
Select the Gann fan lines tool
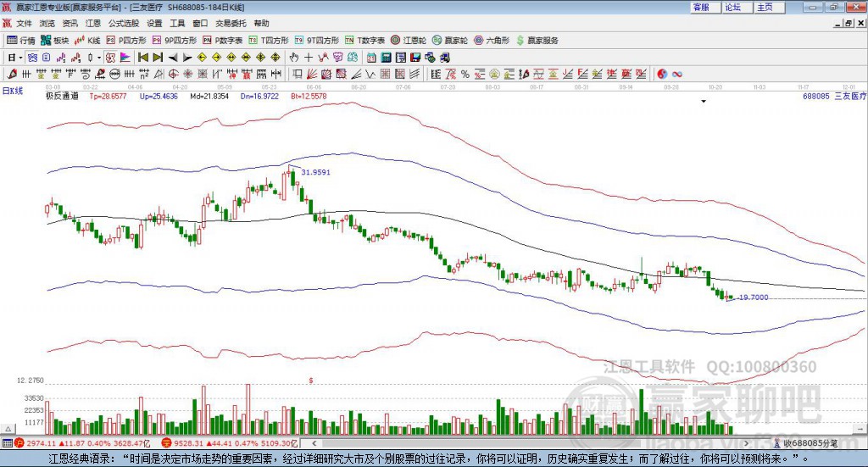pos(312,74)
